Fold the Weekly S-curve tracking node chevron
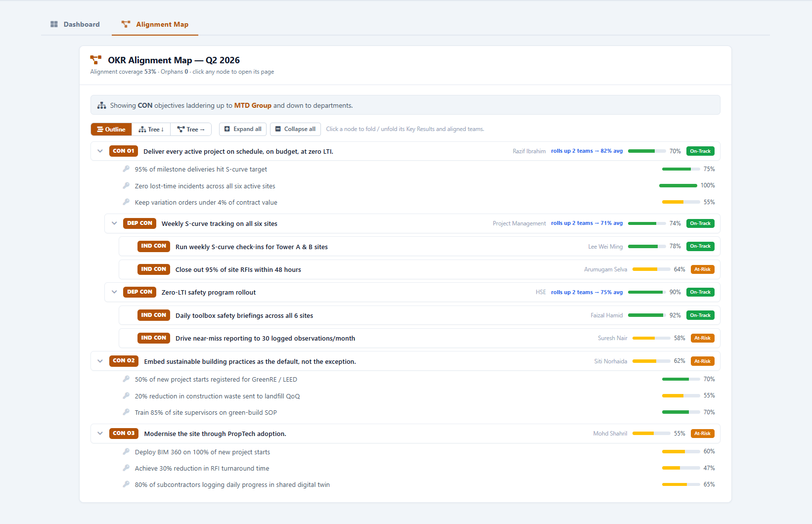Screen dimensions: 812x524 coord(114,223)
